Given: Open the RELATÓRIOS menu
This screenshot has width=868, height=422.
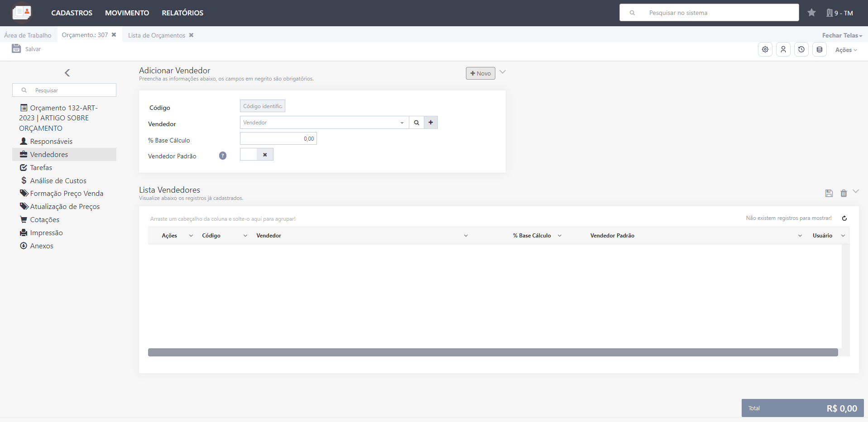Looking at the screenshot, I should point(182,13).
